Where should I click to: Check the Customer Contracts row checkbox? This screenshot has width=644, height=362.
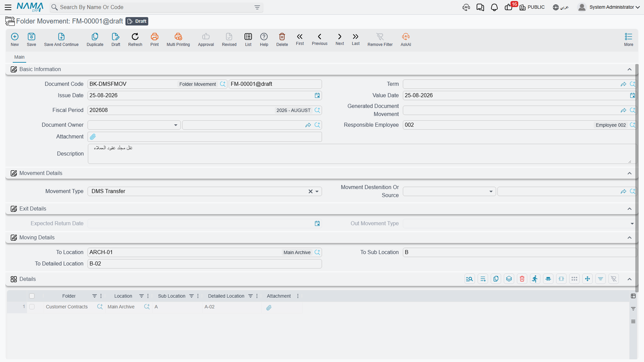[x=32, y=307]
